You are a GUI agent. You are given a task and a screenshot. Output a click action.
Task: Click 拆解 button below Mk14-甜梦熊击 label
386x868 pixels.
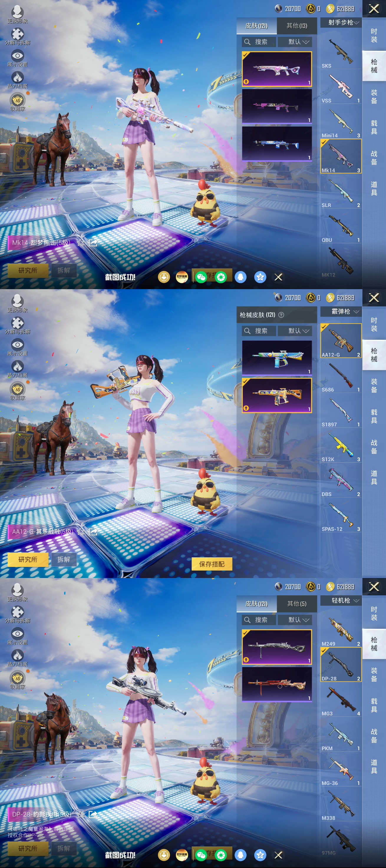[x=64, y=271]
